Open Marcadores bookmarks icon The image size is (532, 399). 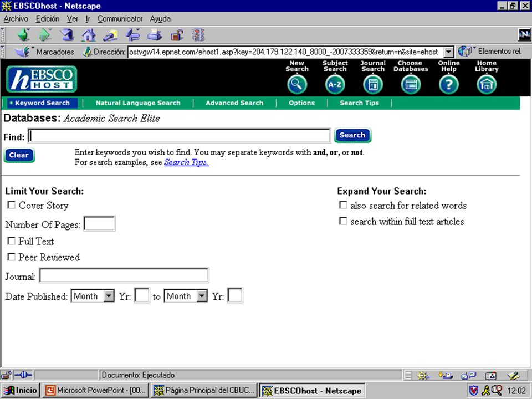[x=23, y=52]
